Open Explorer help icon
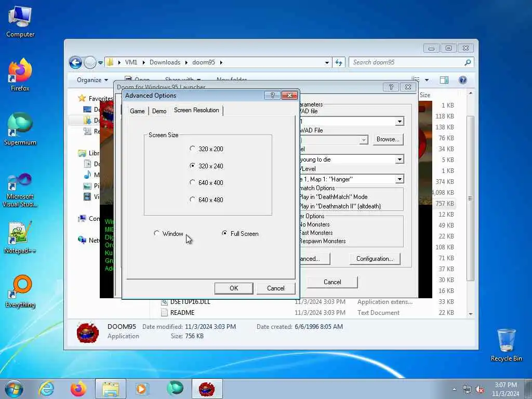 pos(462,80)
